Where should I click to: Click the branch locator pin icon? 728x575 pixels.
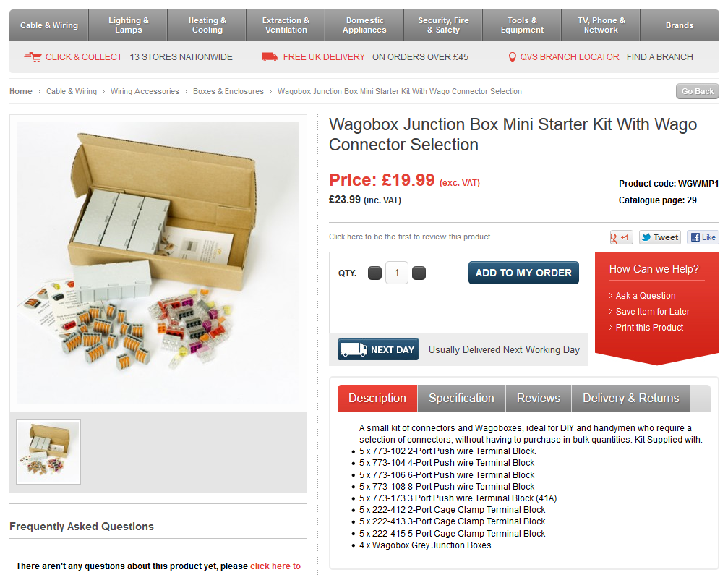[x=512, y=57]
